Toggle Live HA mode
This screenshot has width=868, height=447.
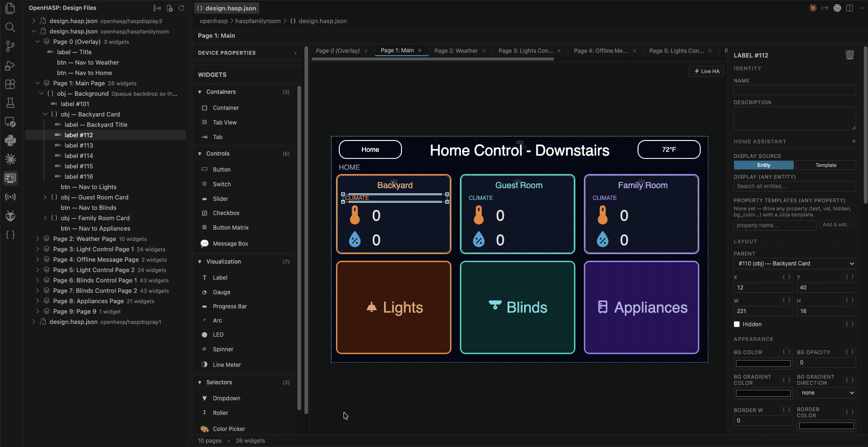[x=706, y=71]
